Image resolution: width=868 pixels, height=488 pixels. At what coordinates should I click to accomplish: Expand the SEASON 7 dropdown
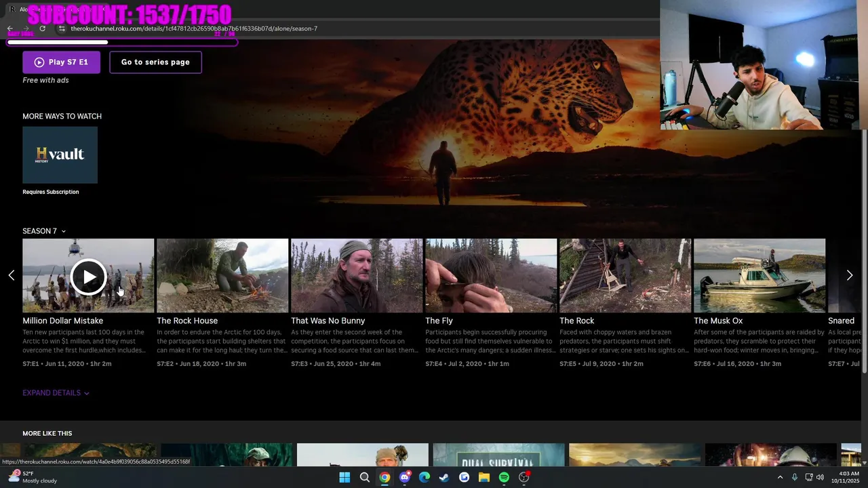click(44, 231)
